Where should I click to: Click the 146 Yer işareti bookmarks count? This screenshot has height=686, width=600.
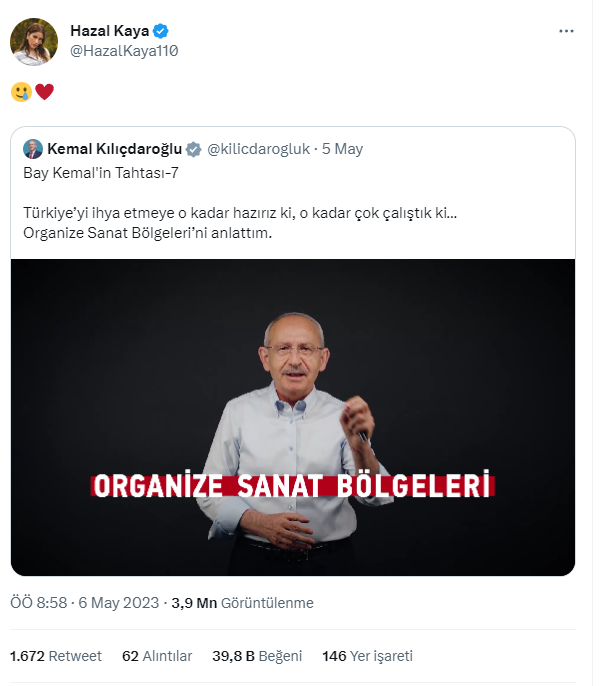point(367,656)
